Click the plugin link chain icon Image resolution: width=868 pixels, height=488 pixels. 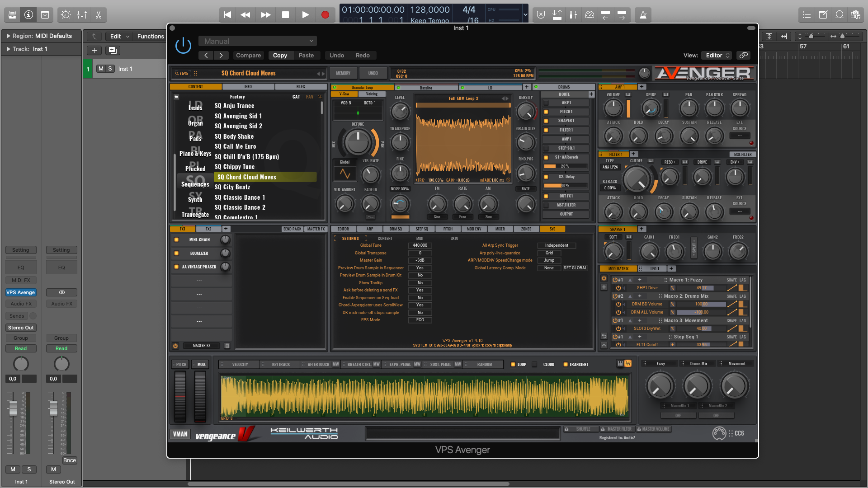[x=743, y=55]
